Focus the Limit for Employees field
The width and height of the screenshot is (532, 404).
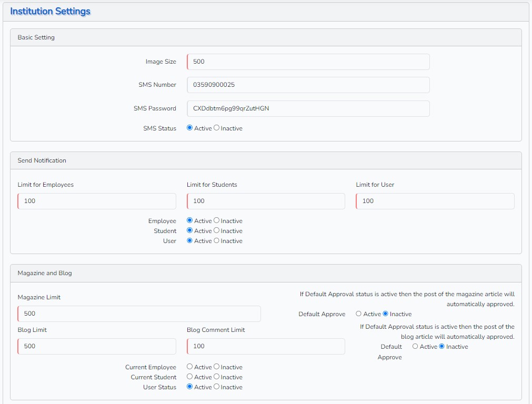[97, 201]
